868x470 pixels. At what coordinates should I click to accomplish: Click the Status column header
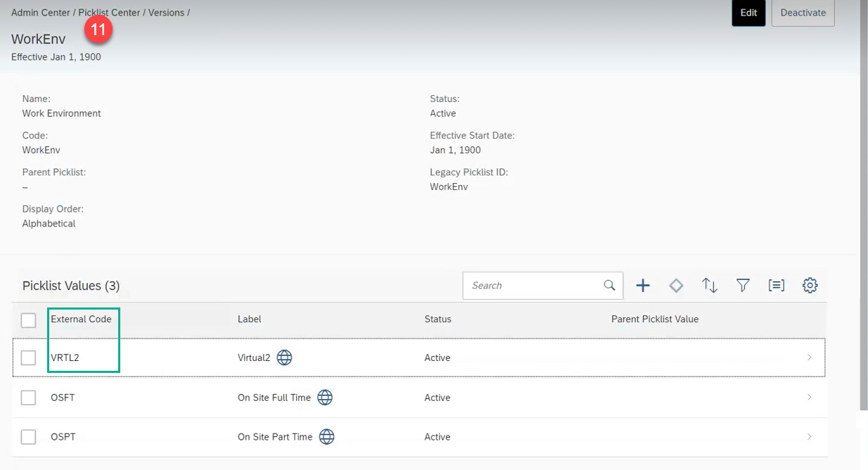click(438, 319)
